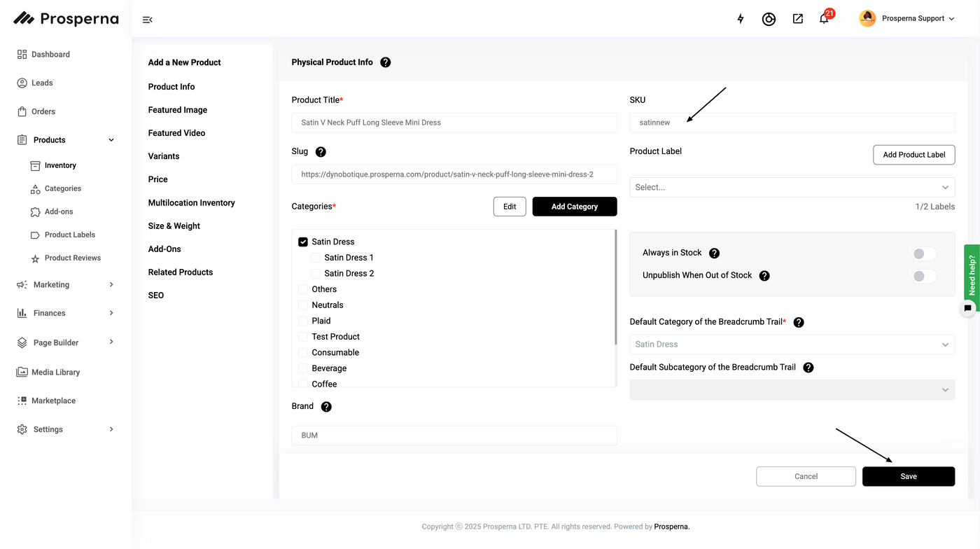Expand the Default Category breadcrumb dropdown

point(792,345)
